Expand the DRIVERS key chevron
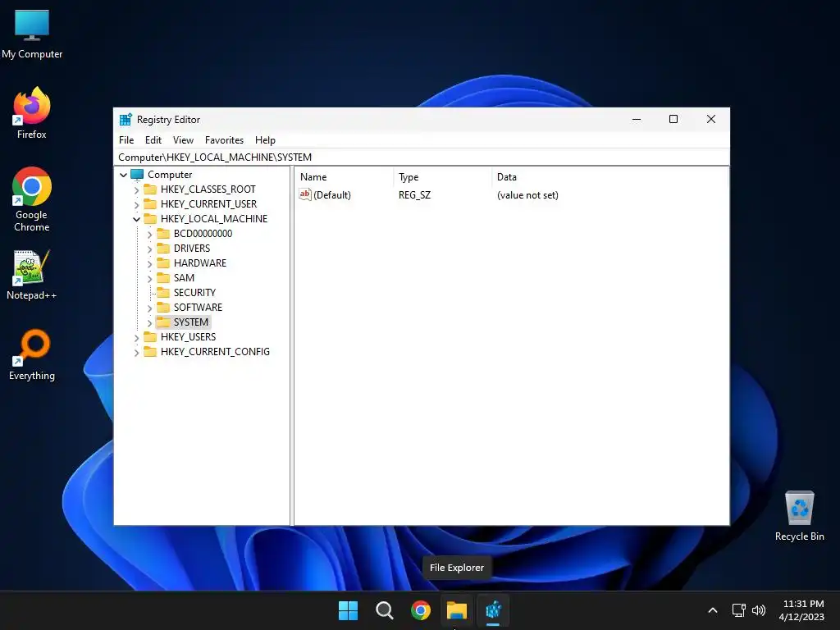 click(149, 249)
